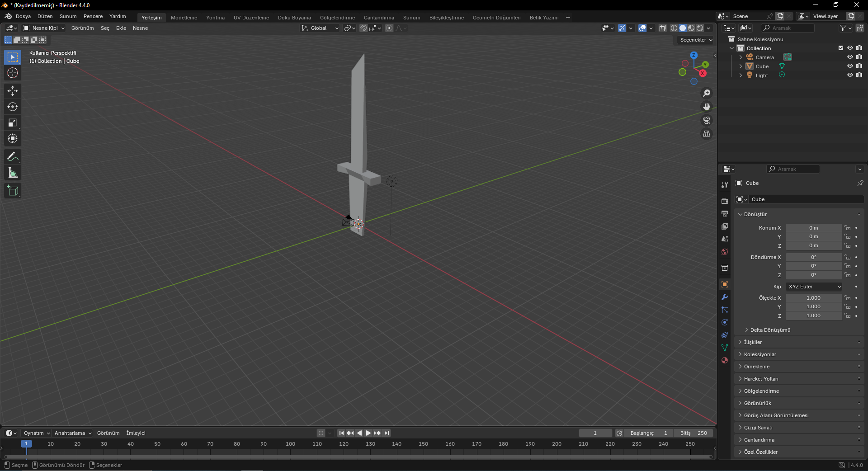Select the Cursor tool in toolbar
The image size is (868, 471).
(13, 73)
